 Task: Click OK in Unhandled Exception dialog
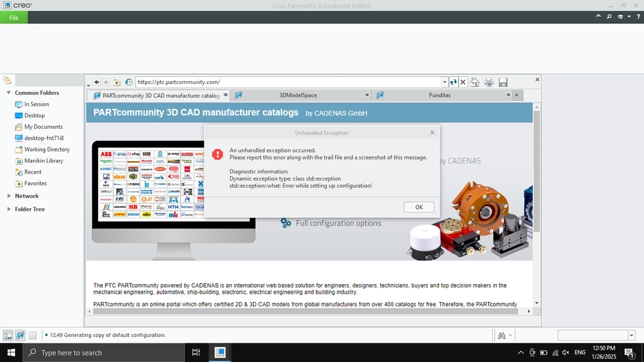[419, 207]
